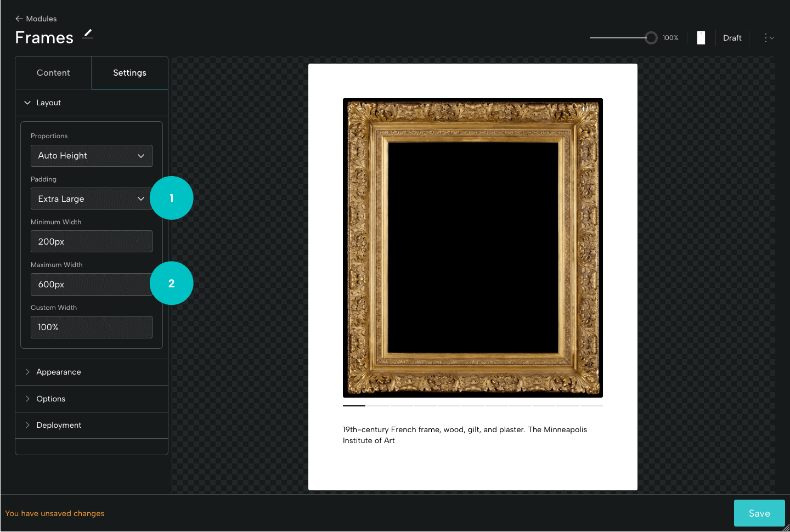This screenshot has width=790, height=532.
Task: Open the mobile preview icon in top bar
Action: click(701, 37)
